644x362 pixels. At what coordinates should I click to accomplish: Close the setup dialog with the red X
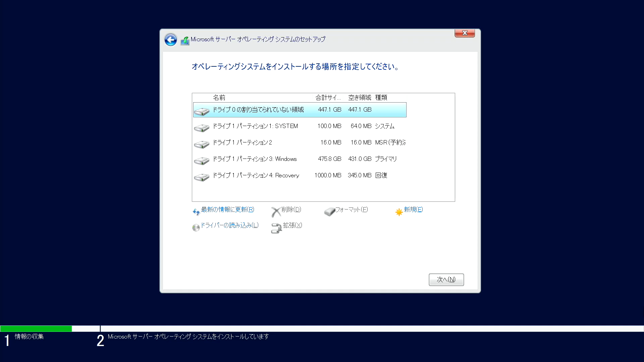(465, 33)
